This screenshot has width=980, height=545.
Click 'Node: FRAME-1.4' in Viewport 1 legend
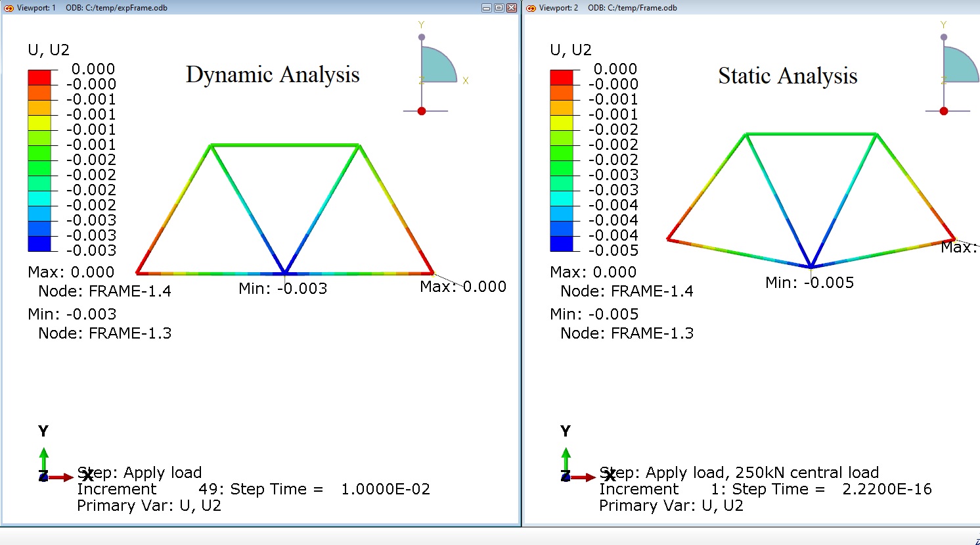click(105, 291)
